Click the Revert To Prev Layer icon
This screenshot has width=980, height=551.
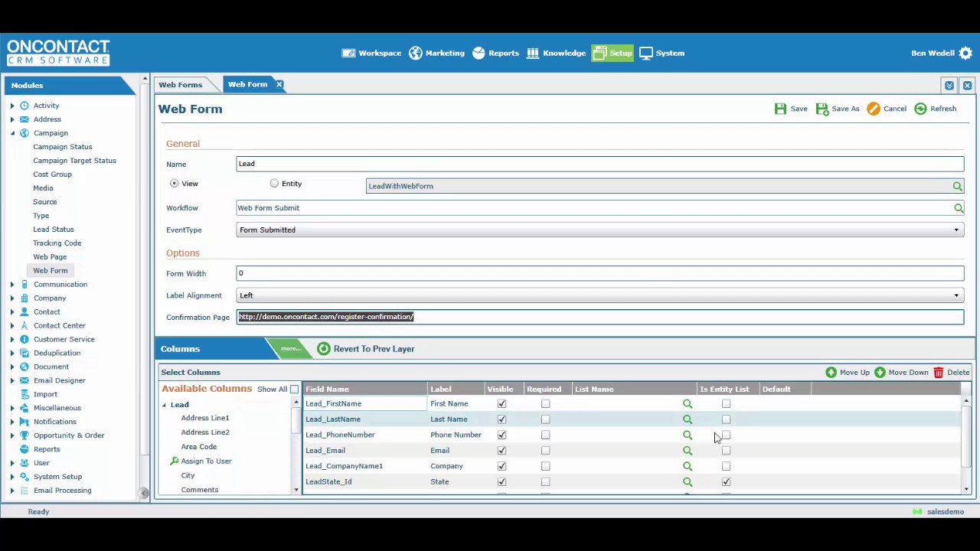point(324,349)
